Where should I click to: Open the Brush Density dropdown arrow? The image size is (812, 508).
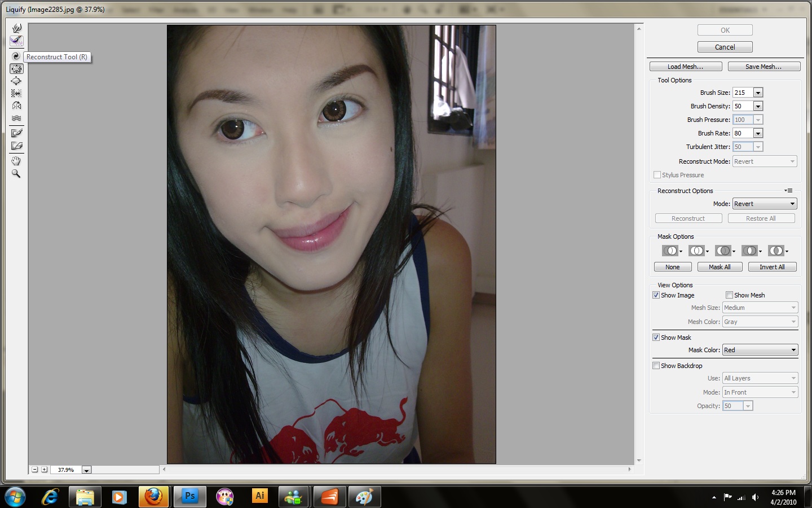[x=758, y=106]
